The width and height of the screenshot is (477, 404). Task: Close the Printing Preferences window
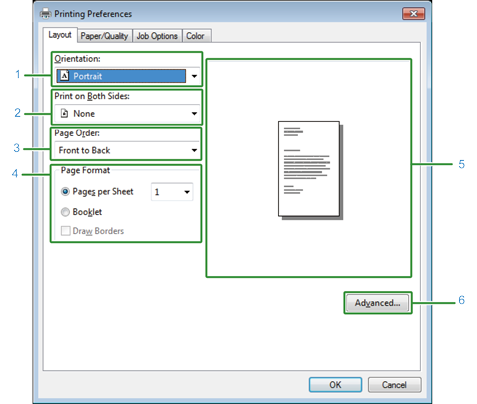pyautogui.click(x=414, y=14)
